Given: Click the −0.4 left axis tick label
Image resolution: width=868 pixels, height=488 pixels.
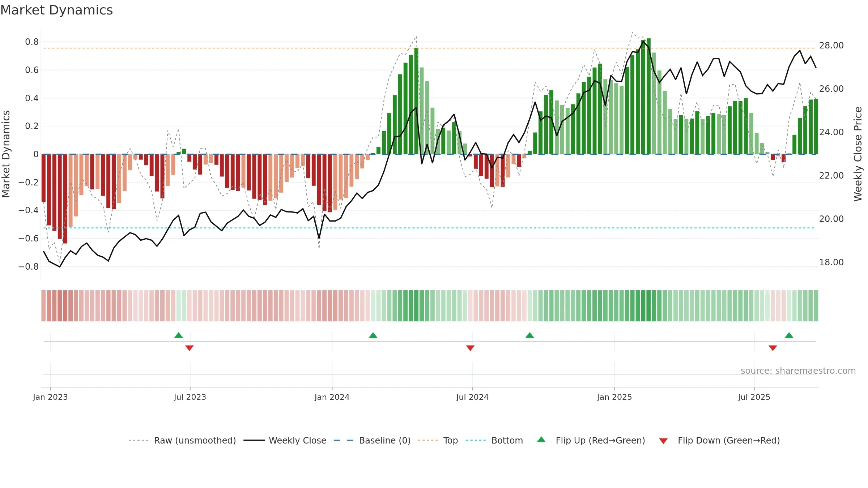Looking at the screenshot, I should [29, 210].
